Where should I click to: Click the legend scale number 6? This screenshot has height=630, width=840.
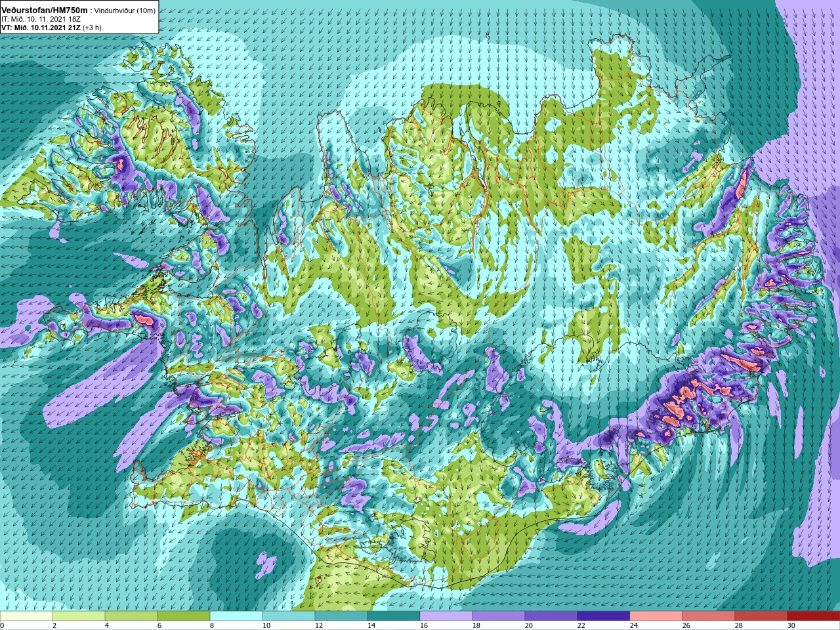[x=159, y=625]
